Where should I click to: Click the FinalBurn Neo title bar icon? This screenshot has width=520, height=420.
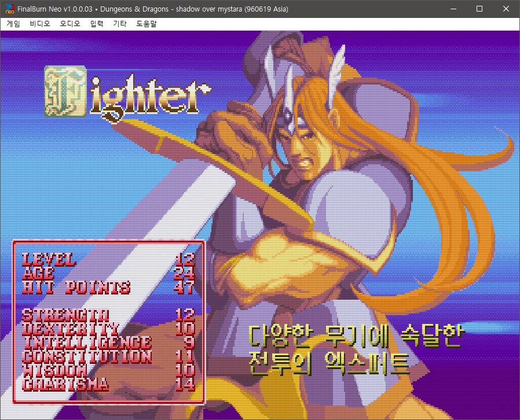[10, 9]
